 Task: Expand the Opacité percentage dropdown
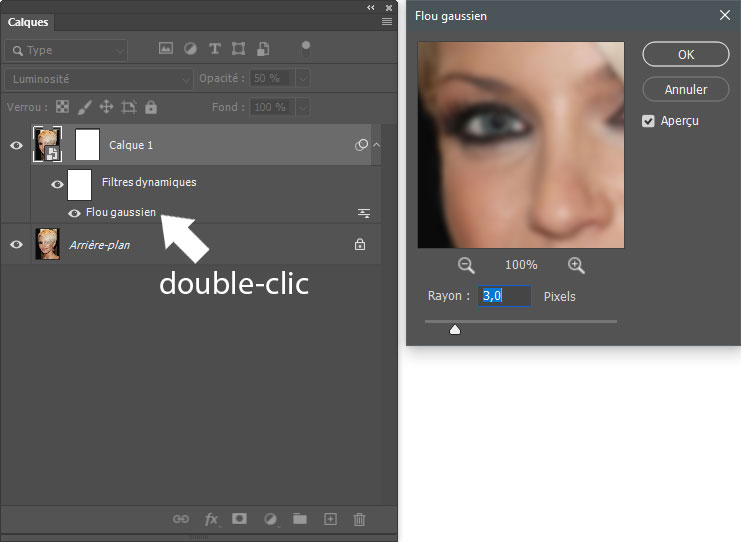pyautogui.click(x=302, y=79)
